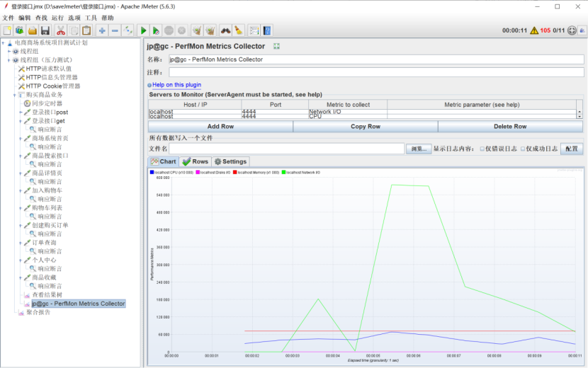Click the Cut scissors icon

(x=61, y=30)
